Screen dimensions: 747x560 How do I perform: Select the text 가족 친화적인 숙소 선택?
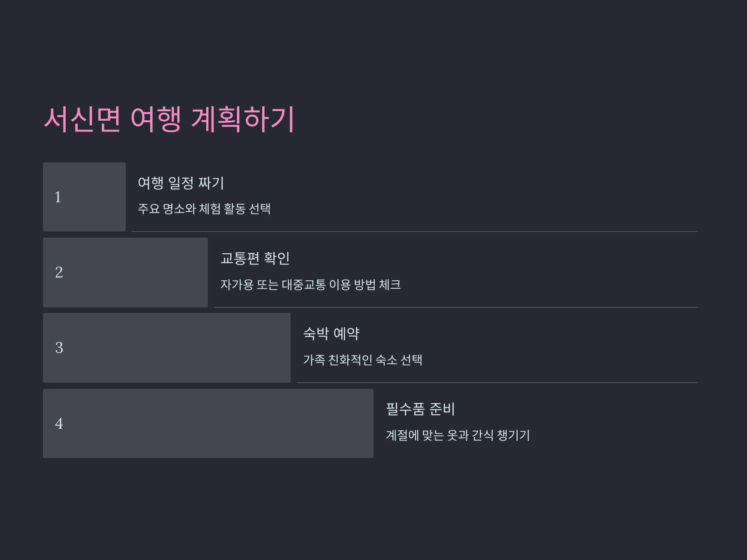363,360
